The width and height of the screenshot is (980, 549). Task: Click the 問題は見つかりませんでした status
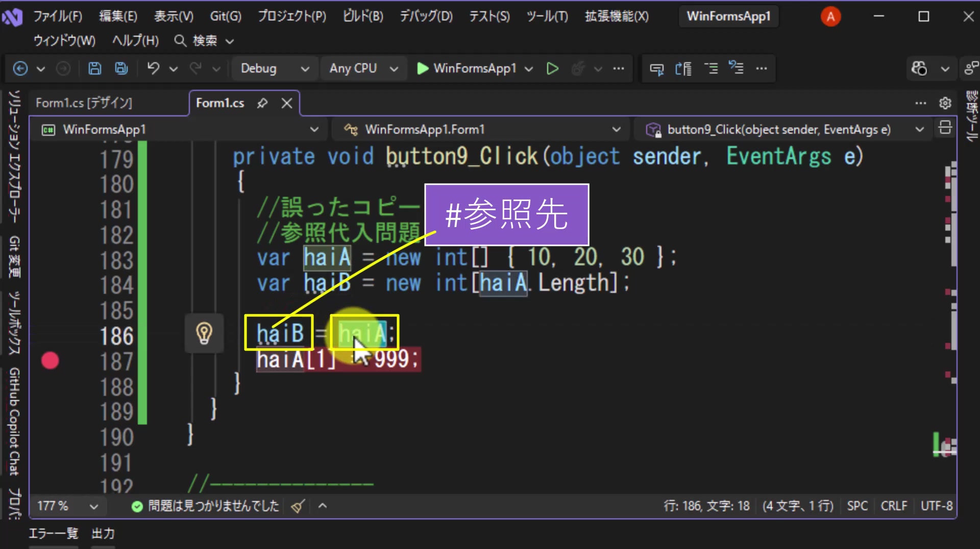point(205,506)
